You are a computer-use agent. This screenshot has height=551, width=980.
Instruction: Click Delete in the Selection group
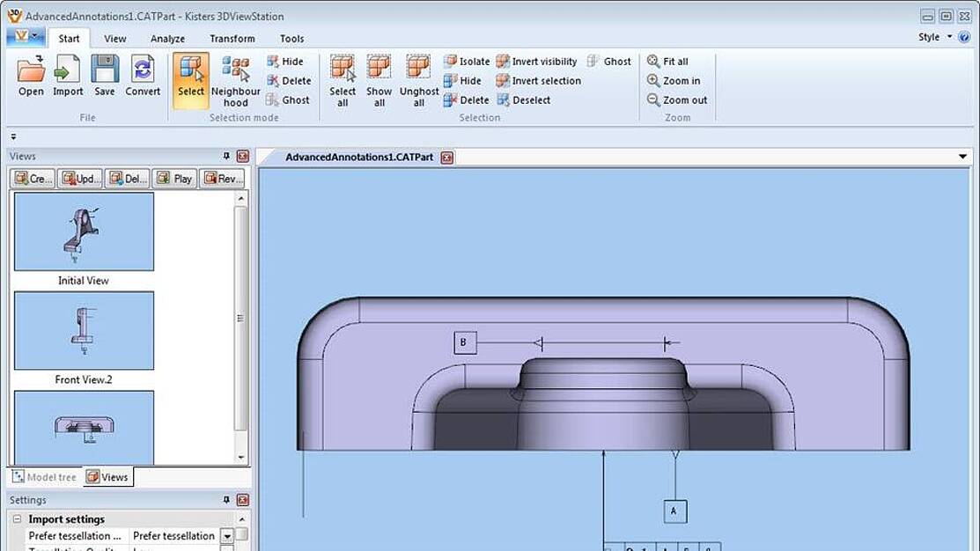tap(467, 100)
